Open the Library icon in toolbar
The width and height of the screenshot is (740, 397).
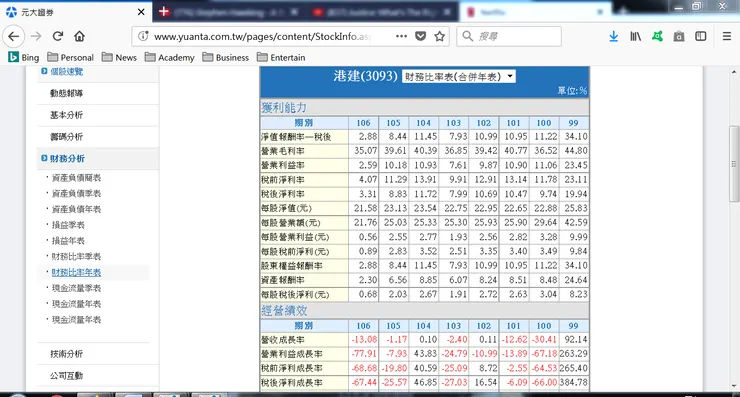pyautogui.click(x=635, y=36)
